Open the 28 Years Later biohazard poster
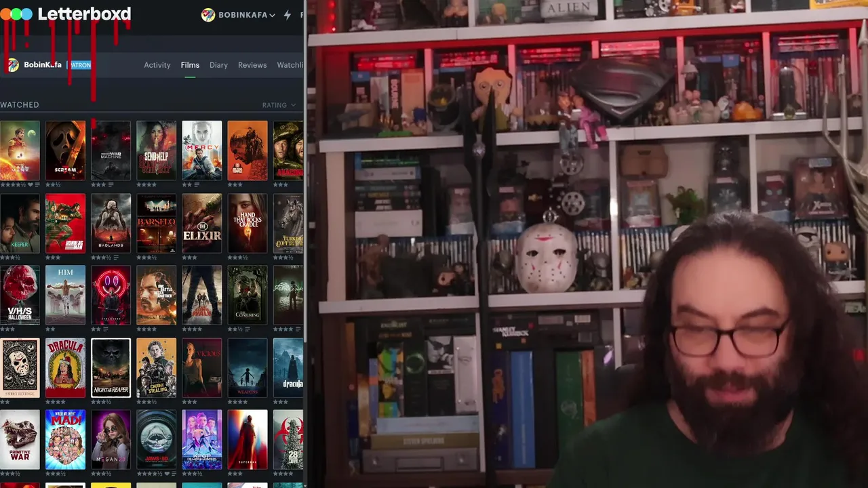The width and height of the screenshot is (868, 488). (x=288, y=440)
